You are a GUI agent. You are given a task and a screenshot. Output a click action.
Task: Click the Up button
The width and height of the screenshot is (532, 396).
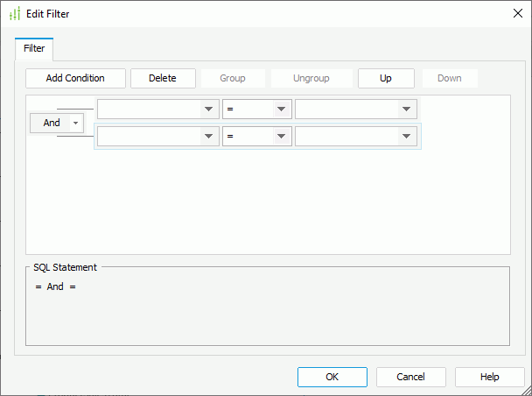[385, 78]
